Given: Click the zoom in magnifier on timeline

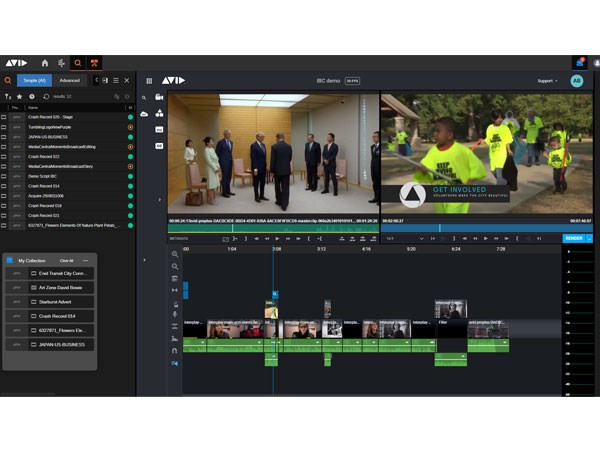Looking at the screenshot, I should point(175,254).
